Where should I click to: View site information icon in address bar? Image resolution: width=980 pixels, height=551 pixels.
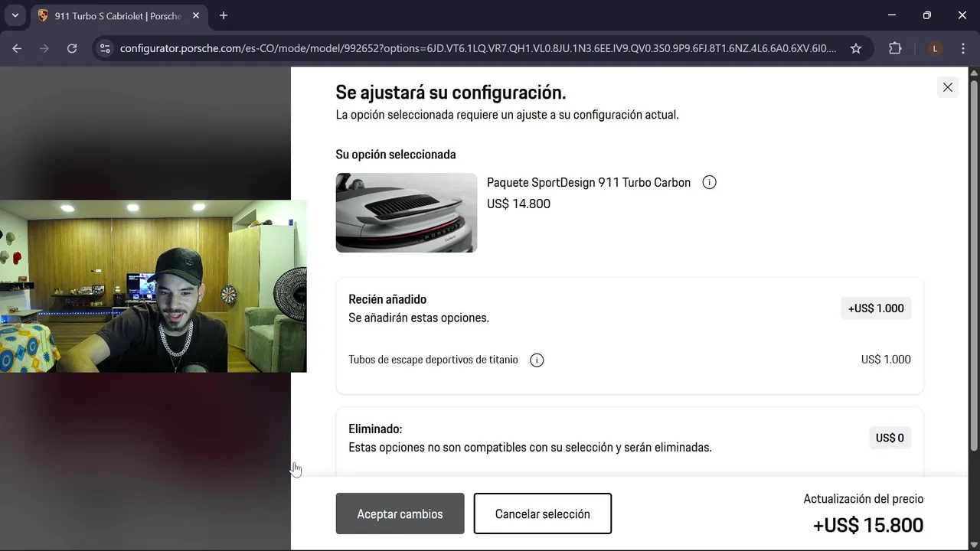[x=106, y=48]
